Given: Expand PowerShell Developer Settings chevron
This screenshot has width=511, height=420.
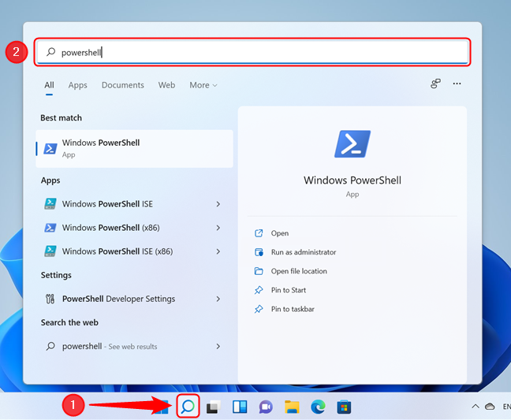Looking at the screenshot, I should click(x=218, y=299).
